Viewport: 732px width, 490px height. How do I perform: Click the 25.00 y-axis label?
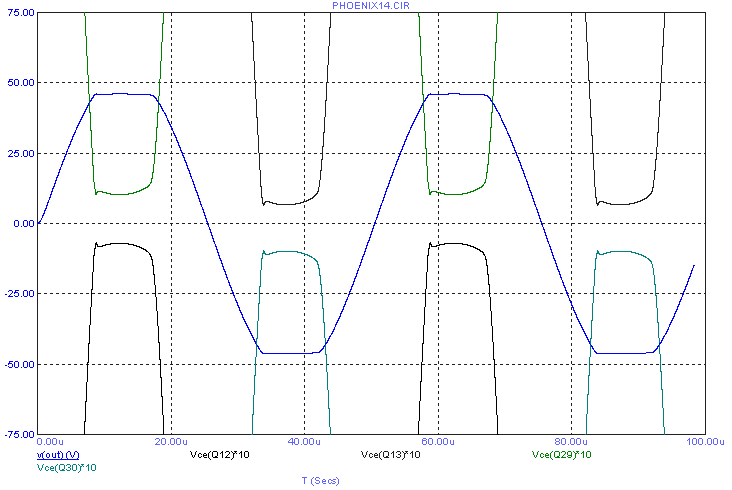point(21,154)
